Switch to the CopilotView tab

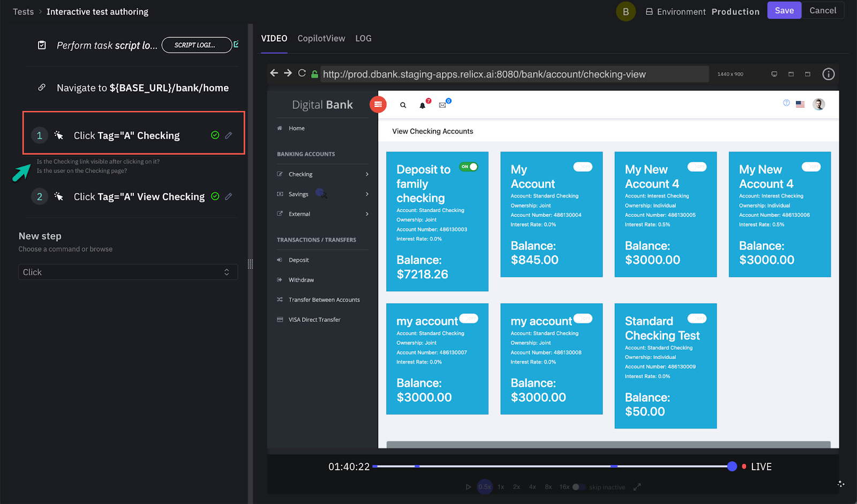pyautogui.click(x=321, y=38)
